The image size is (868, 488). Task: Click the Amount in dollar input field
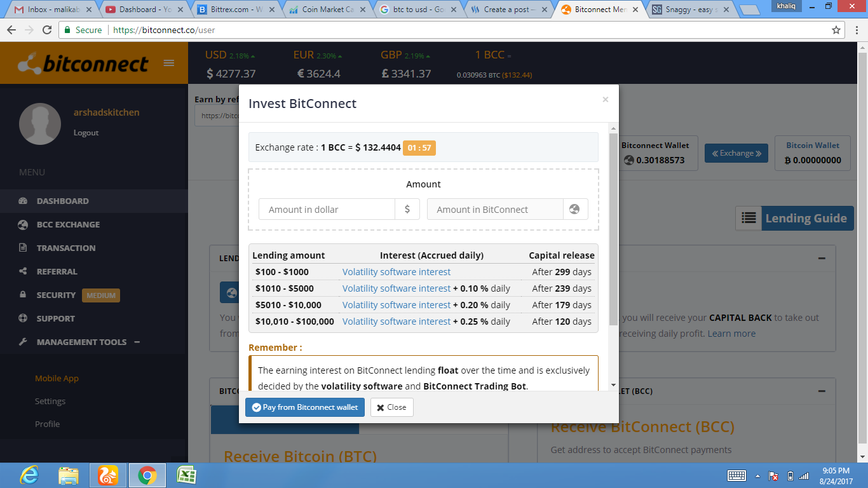[x=327, y=209]
